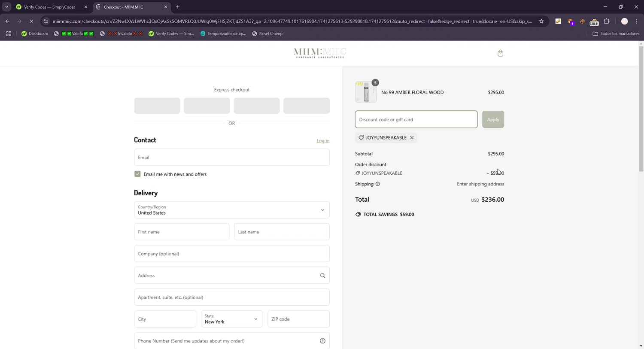Go back to previous page
644x349 pixels.
(7, 21)
